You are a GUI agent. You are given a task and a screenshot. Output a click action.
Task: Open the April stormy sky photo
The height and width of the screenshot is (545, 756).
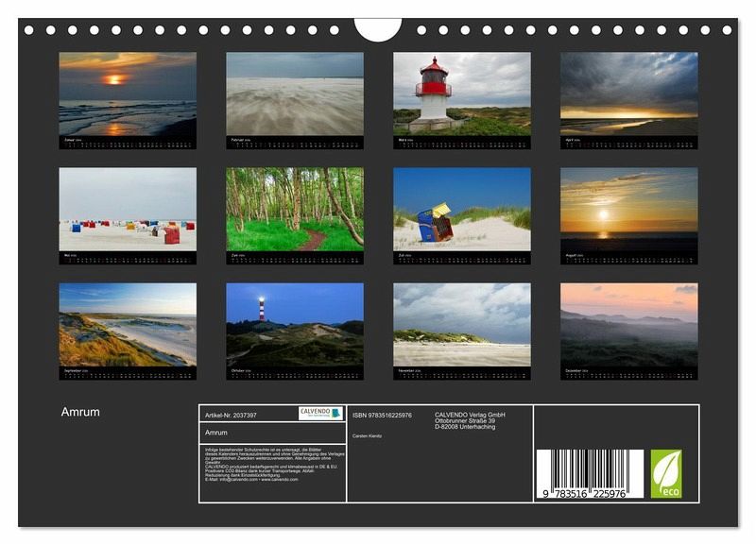pos(629,94)
